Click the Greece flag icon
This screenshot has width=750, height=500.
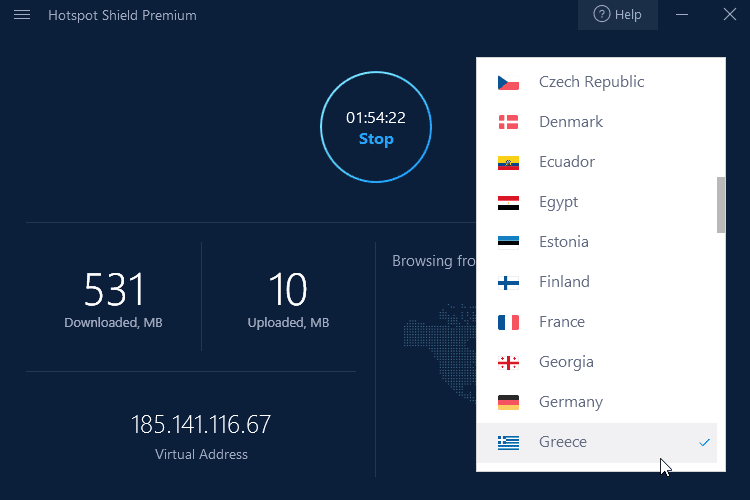(508, 443)
